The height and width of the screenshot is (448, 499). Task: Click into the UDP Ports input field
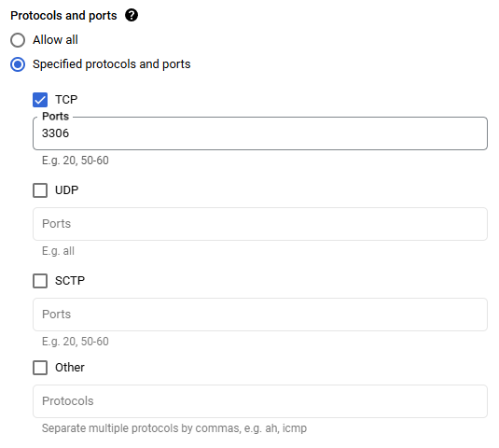(260, 224)
